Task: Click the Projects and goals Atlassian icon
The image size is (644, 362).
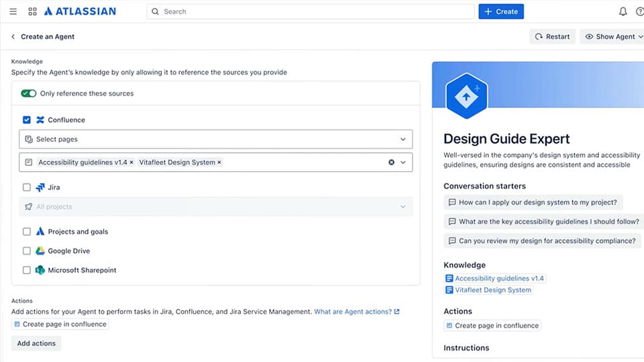Action: point(40,231)
